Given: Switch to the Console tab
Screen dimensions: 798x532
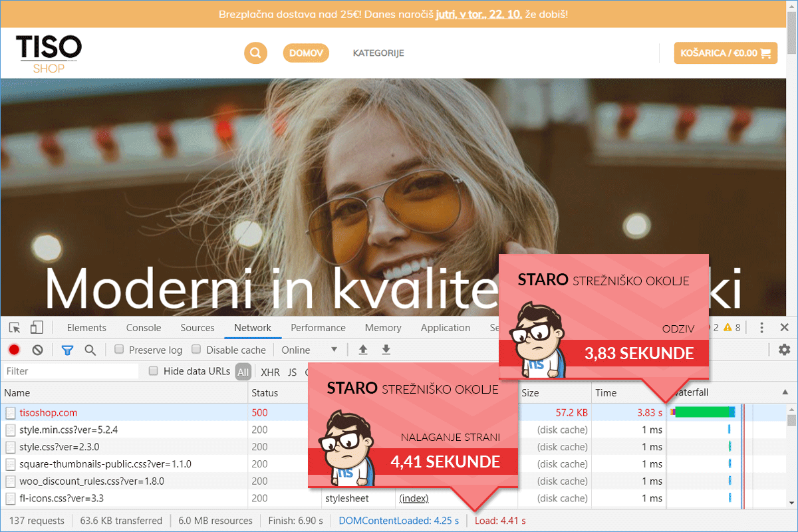Looking at the screenshot, I should coord(144,327).
